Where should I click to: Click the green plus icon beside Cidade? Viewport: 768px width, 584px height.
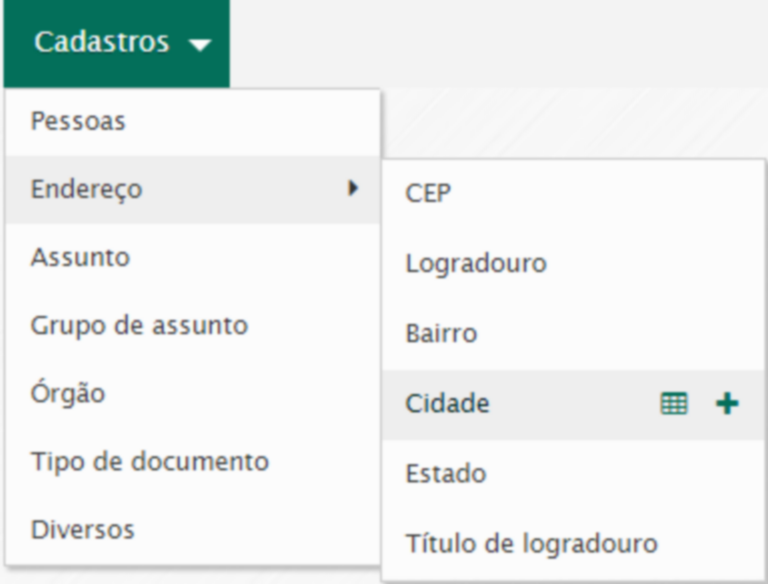coord(727,404)
